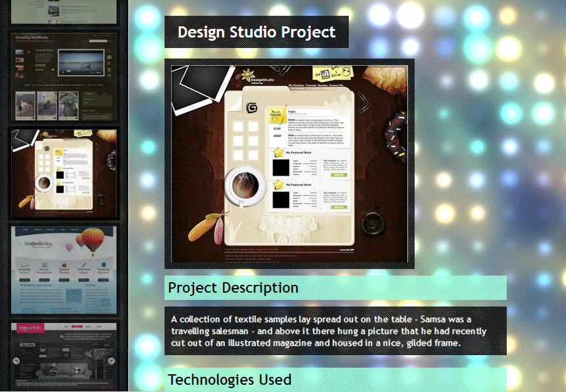Click the lower gold star beside My Featured Work
Image resolution: width=566 pixels, height=392 pixels.
[x=278, y=185]
